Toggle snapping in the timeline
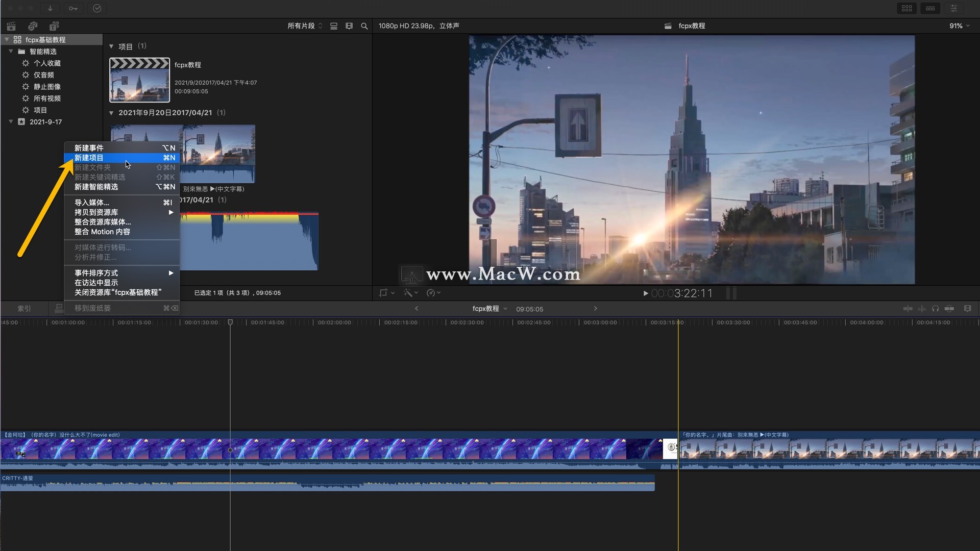980x551 pixels. tap(949, 309)
